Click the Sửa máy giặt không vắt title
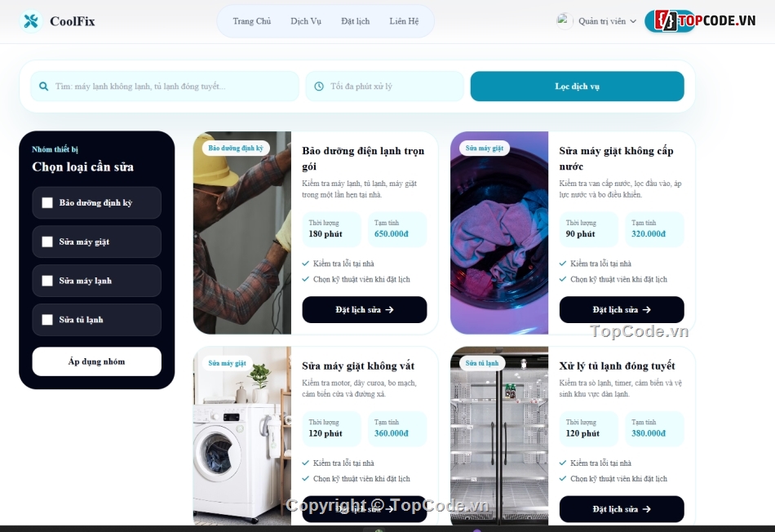The height and width of the screenshot is (532, 775). coord(358,366)
